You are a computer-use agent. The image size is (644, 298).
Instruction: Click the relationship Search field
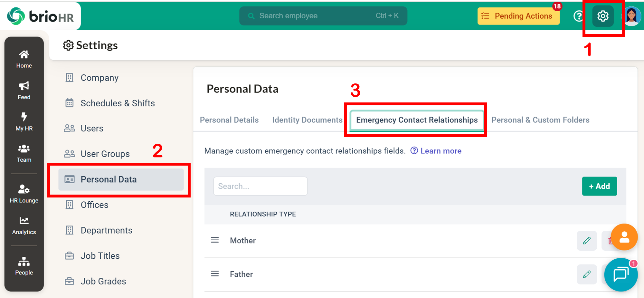(260, 186)
